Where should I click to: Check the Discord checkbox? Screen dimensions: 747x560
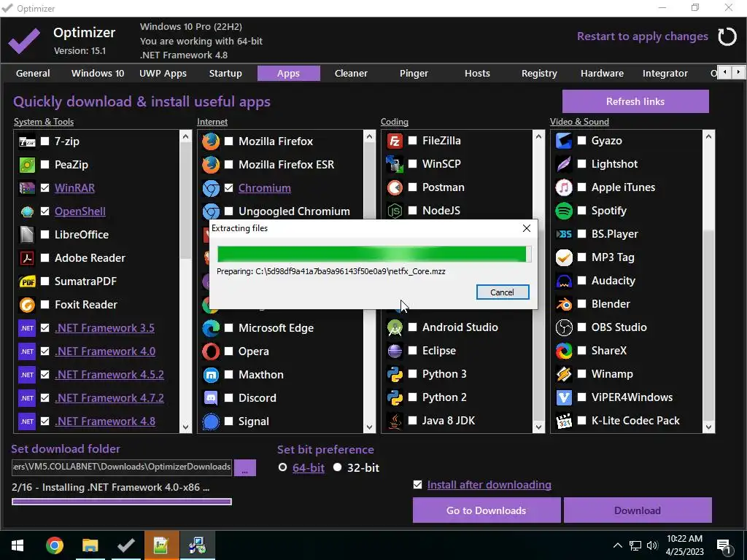point(228,398)
